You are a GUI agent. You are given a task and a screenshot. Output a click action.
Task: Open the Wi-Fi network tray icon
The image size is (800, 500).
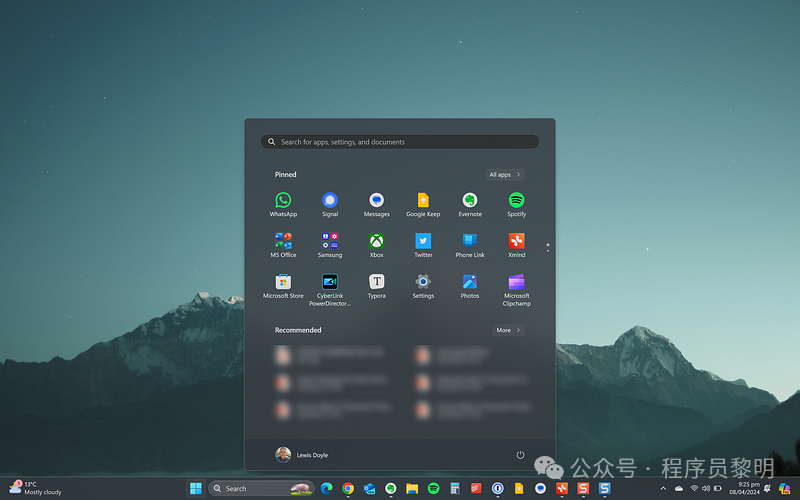[694, 488]
